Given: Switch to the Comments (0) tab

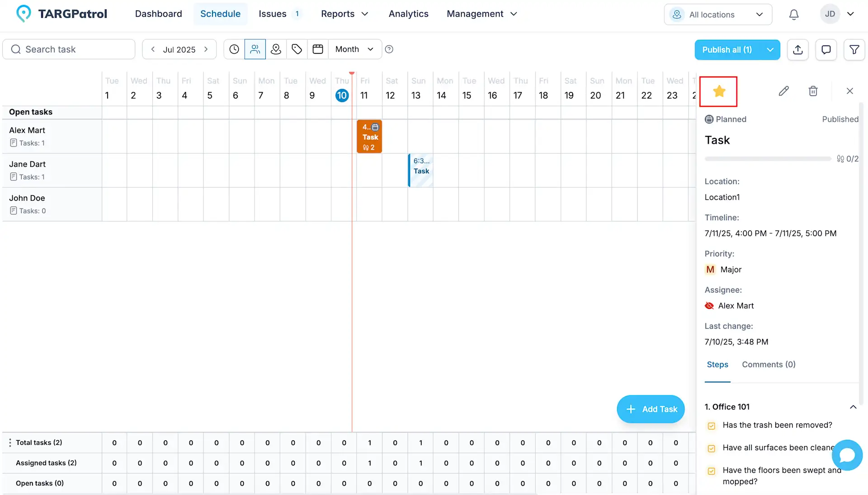Looking at the screenshot, I should pos(768,364).
